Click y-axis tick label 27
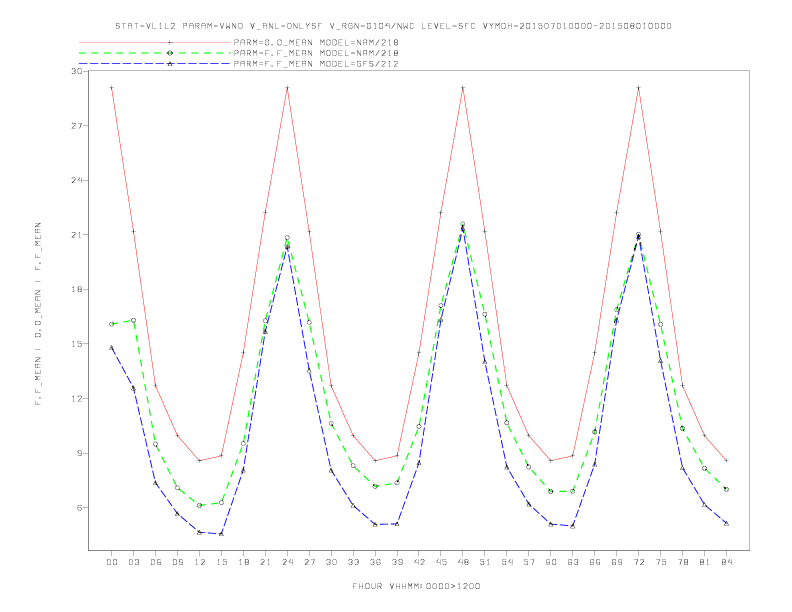 [77, 126]
